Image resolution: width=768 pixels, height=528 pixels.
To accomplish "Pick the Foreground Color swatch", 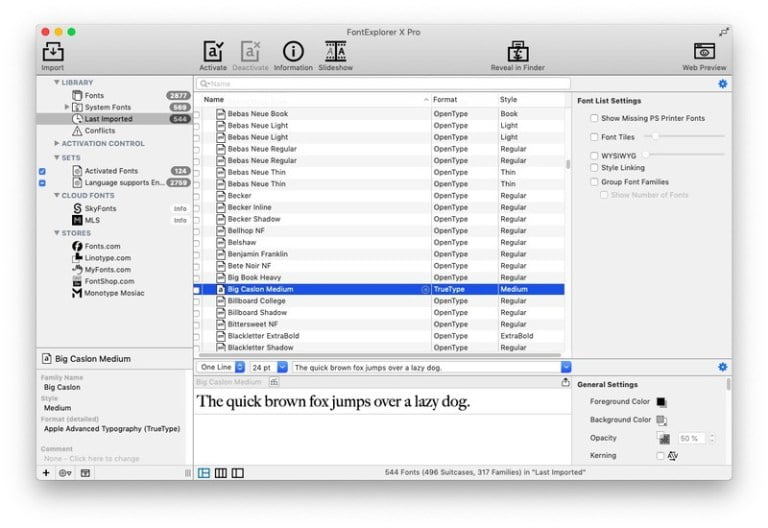I will pos(661,402).
